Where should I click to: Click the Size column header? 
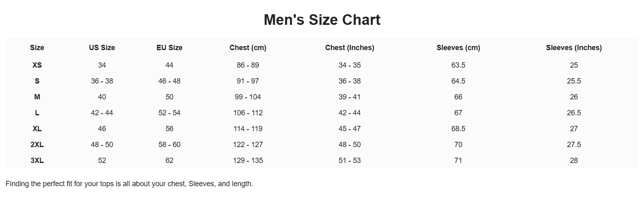click(37, 48)
